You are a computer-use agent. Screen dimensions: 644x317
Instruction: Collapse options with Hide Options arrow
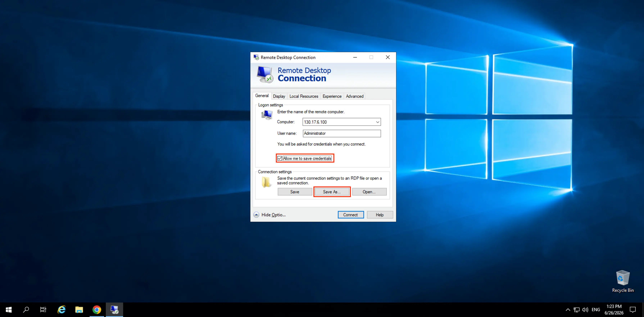coord(256,215)
